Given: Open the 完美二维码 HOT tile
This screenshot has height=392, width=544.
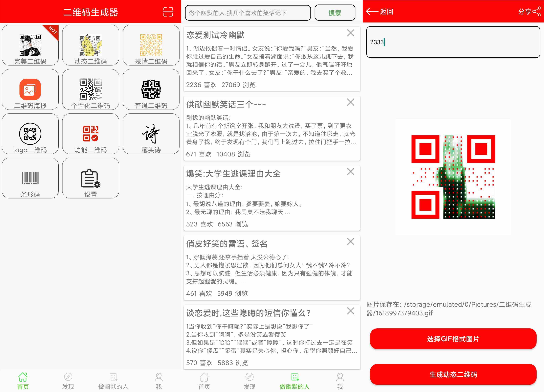Looking at the screenshot, I should point(30,45).
